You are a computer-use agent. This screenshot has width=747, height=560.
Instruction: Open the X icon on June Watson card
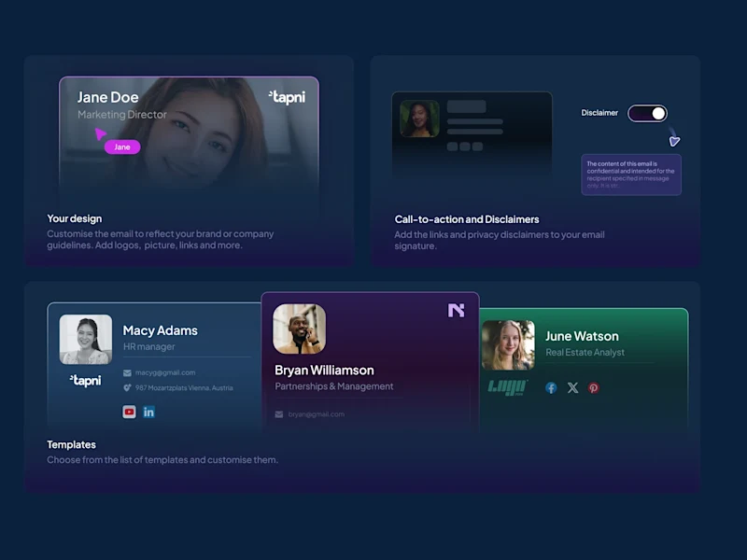tap(572, 387)
